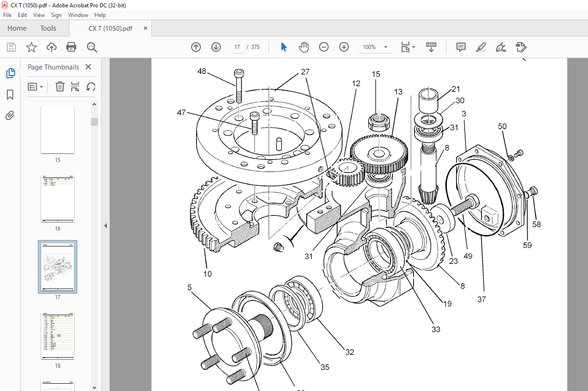588x391 pixels.
Task: Open Find text search icon
Action: [x=92, y=47]
